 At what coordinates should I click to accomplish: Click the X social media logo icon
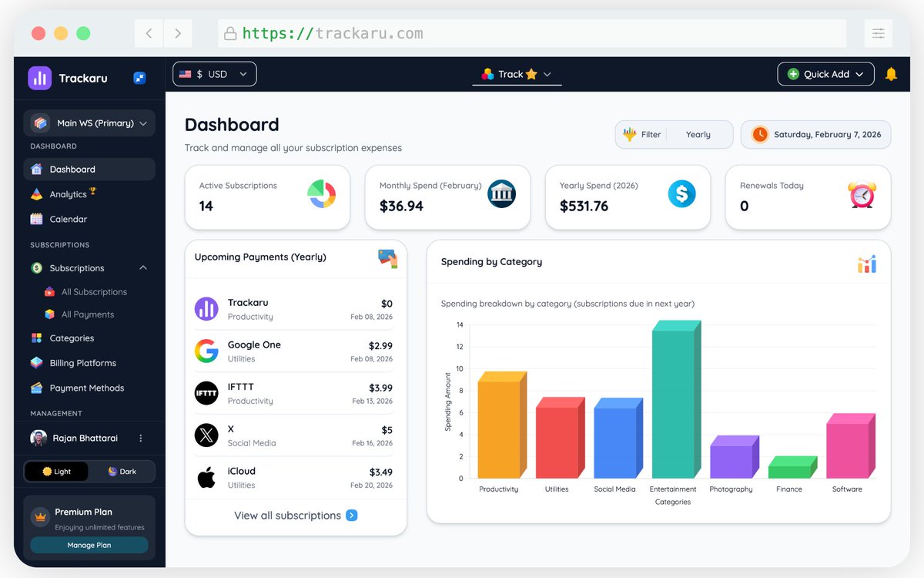[x=206, y=435]
